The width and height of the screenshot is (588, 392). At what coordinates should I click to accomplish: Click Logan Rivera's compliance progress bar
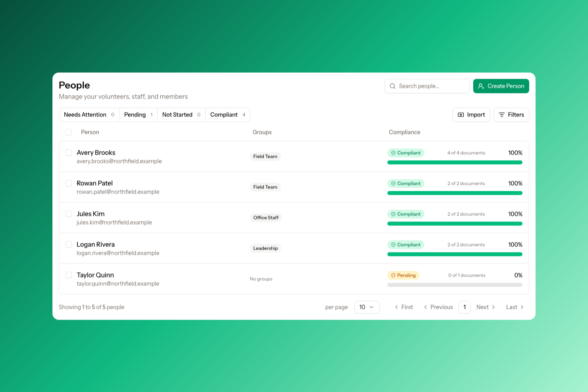(455, 254)
